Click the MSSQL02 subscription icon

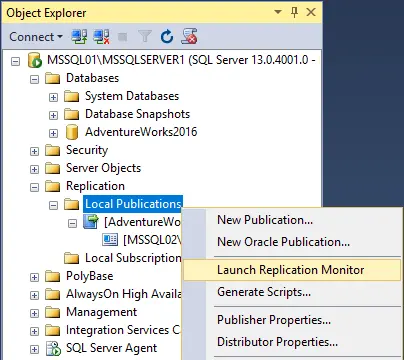tap(110, 240)
